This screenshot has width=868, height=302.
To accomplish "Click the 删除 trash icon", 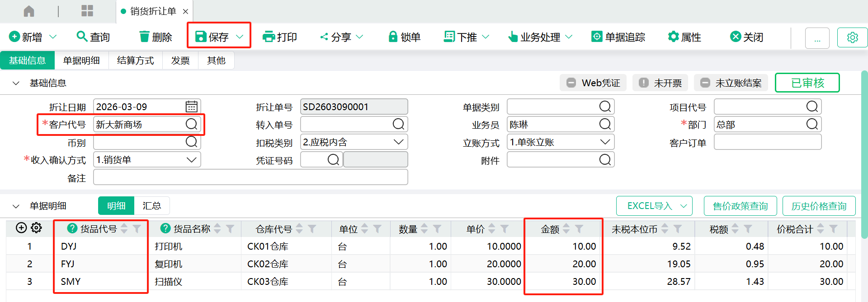I will point(144,37).
